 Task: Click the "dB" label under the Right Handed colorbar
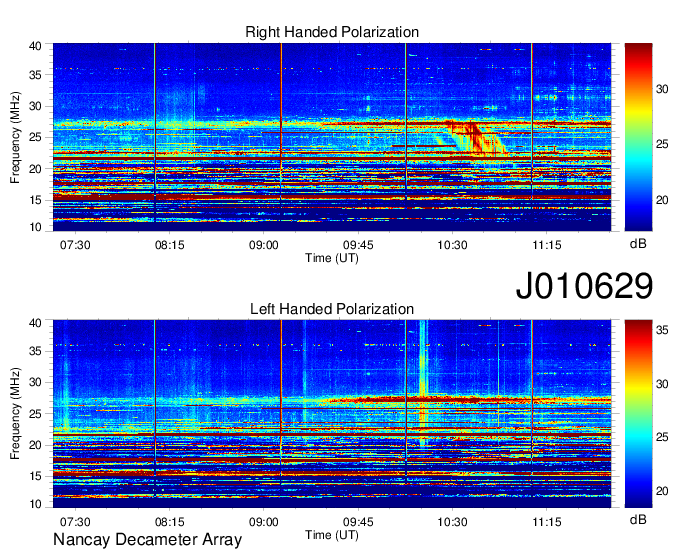[638, 244]
